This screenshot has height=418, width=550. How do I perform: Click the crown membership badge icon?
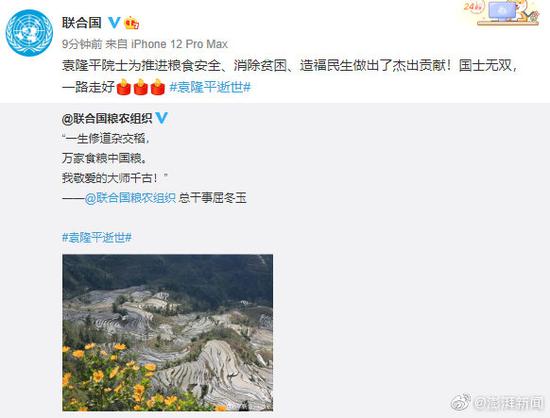click(x=132, y=23)
